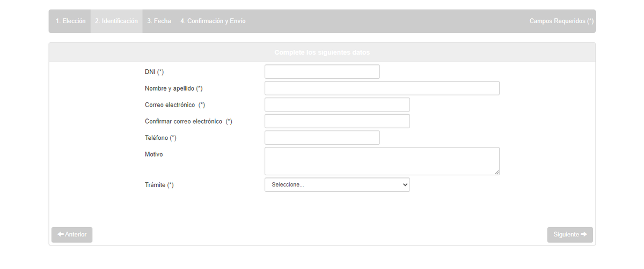Click the Complete los siguientes datos header
Screen dimensions: 644x269
pyautogui.click(x=322, y=53)
